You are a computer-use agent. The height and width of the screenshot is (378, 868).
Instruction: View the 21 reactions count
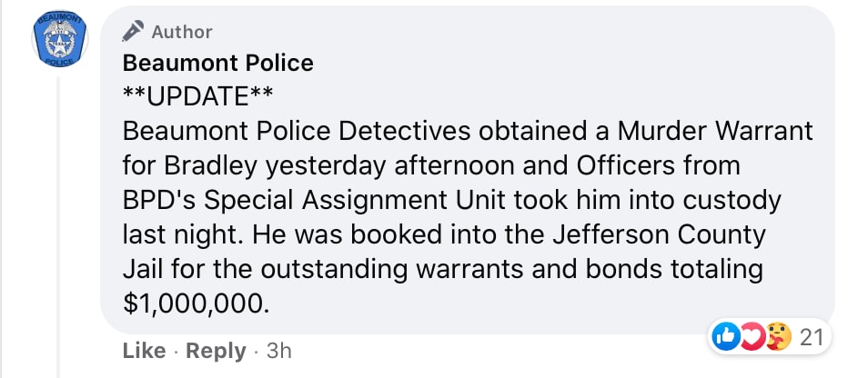(x=811, y=338)
